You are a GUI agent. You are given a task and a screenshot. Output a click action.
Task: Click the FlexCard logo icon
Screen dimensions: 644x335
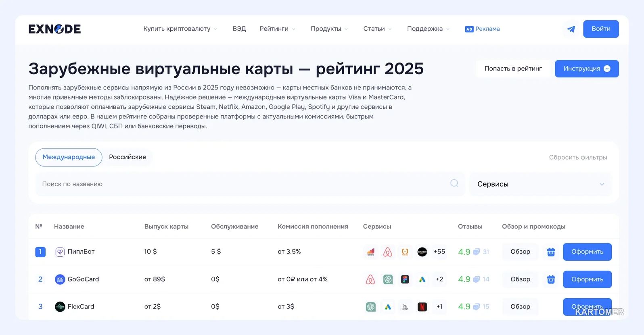(x=60, y=307)
